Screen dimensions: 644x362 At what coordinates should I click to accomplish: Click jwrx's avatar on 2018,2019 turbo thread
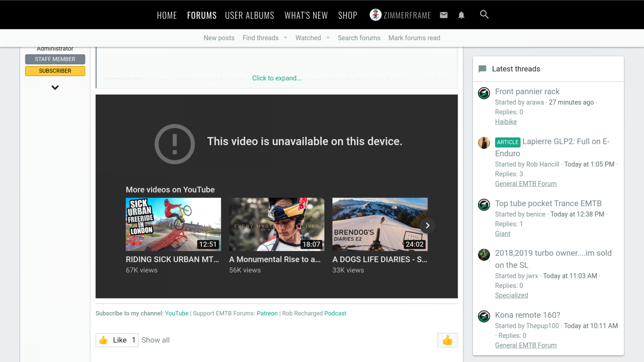pos(484,255)
